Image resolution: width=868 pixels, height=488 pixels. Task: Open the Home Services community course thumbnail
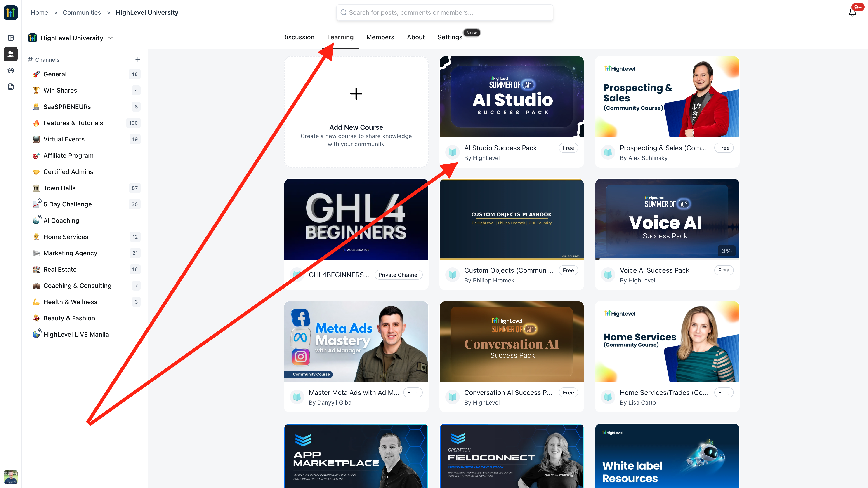coord(667,342)
